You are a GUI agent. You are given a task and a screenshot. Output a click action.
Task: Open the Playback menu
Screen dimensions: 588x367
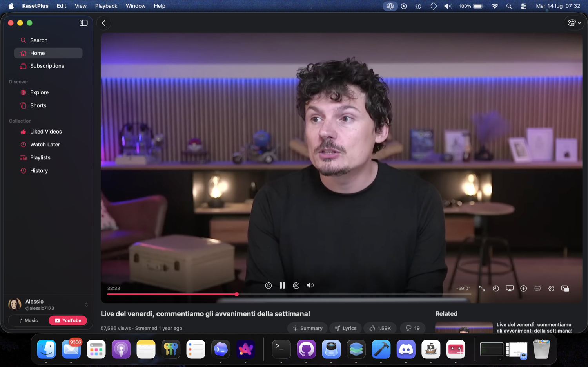[106, 6]
